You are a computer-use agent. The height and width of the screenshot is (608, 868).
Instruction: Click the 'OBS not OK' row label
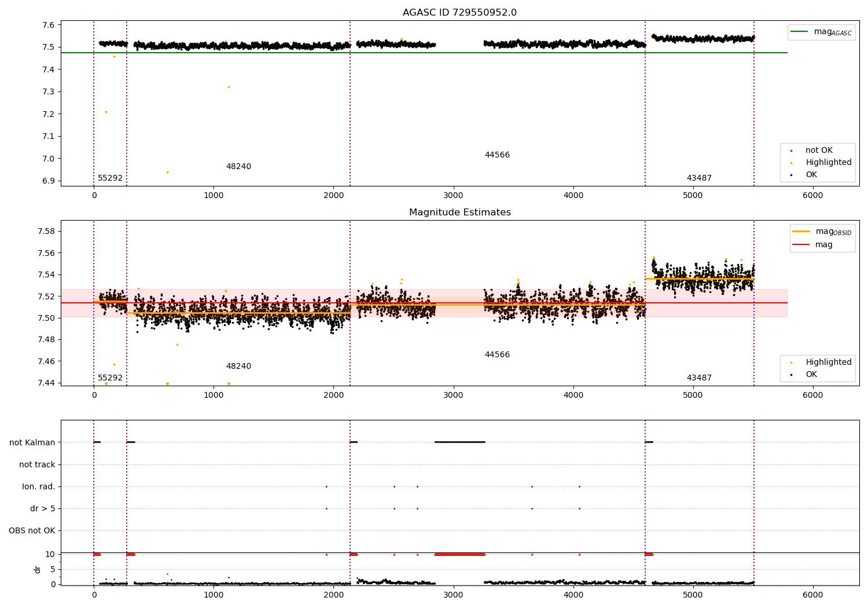point(32,531)
